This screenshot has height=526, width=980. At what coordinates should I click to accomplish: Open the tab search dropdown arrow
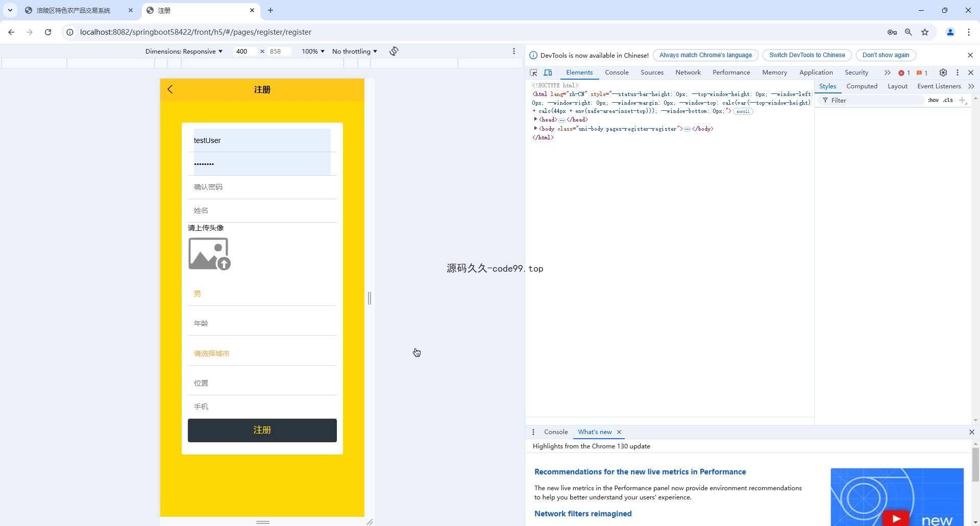click(x=10, y=10)
